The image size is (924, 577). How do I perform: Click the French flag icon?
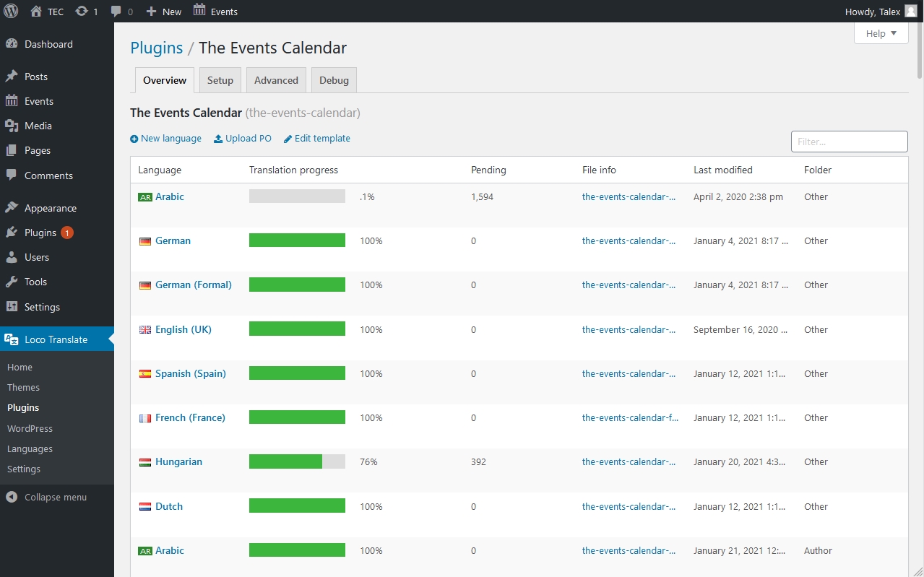(145, 418)
